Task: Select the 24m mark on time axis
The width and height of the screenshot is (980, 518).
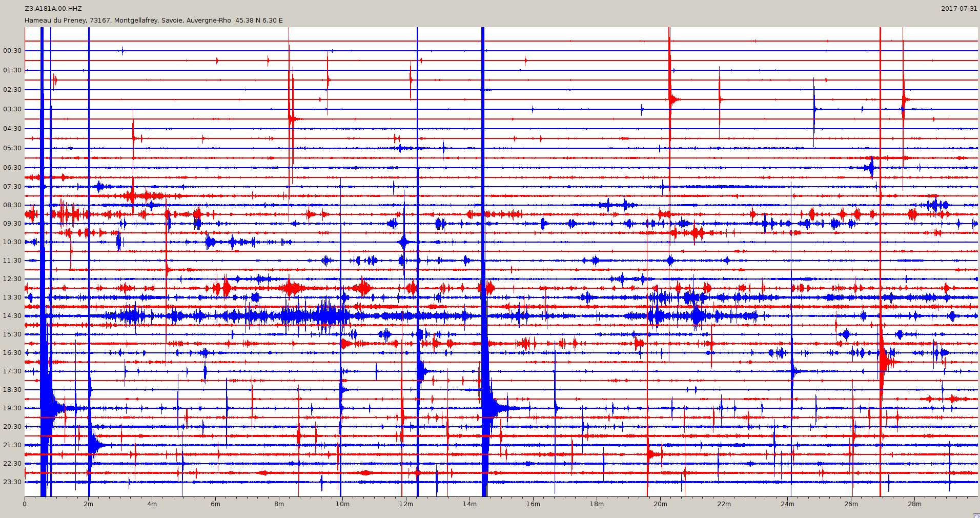Action: (x=787, y=504)
